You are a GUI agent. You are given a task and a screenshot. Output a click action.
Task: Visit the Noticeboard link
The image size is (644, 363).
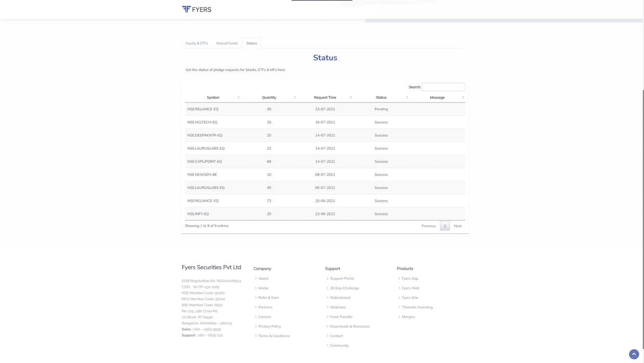pyautogui.click(x=340, y=297)
